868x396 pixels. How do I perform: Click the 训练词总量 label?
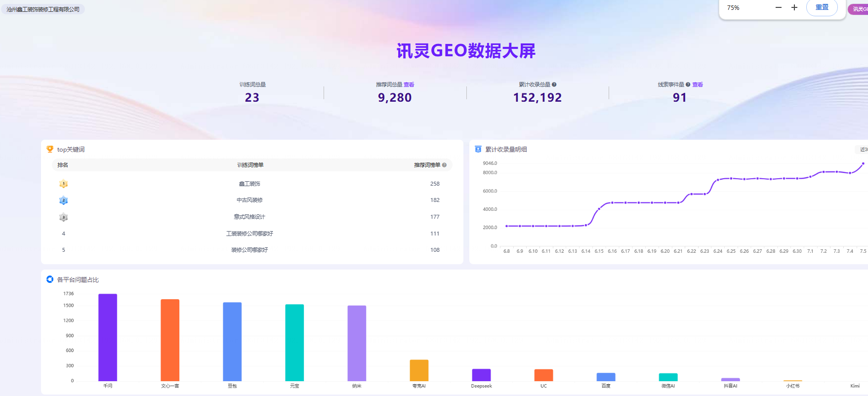[x=252, y=84]
